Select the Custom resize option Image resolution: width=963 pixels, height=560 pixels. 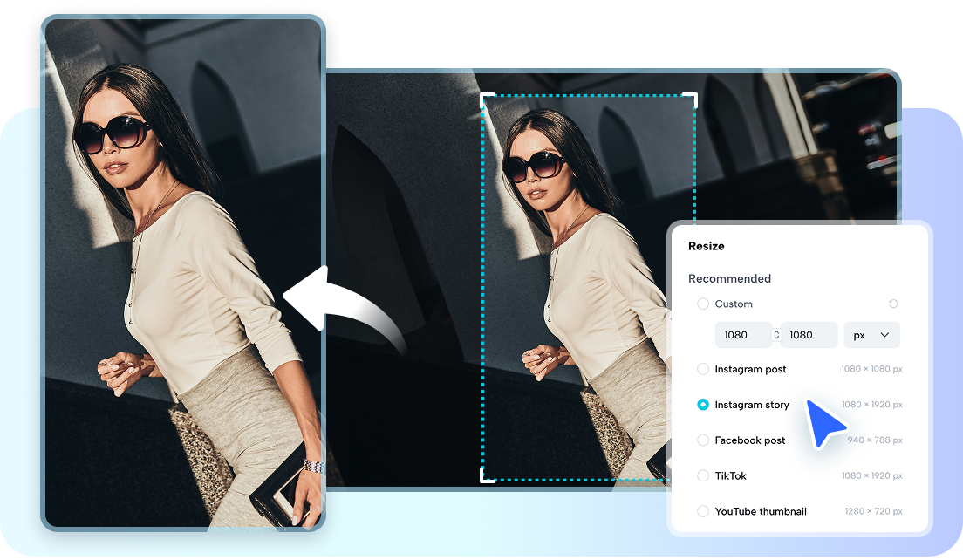coord(702,304)
